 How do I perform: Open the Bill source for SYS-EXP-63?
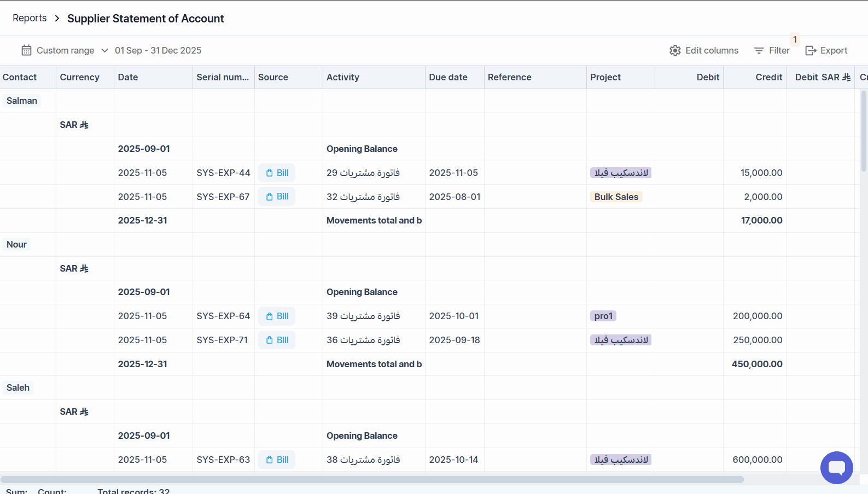point(277,460)
